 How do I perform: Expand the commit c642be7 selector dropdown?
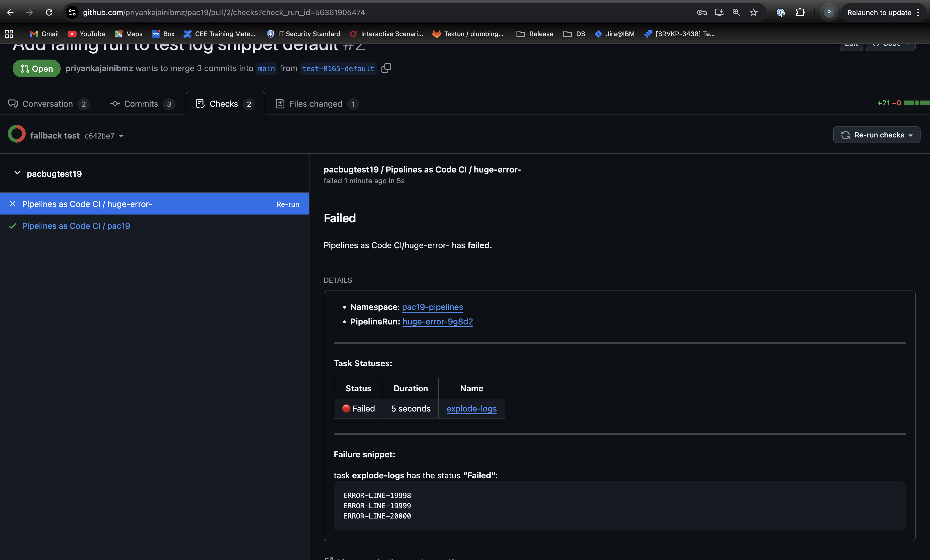(x=121, y=136)
